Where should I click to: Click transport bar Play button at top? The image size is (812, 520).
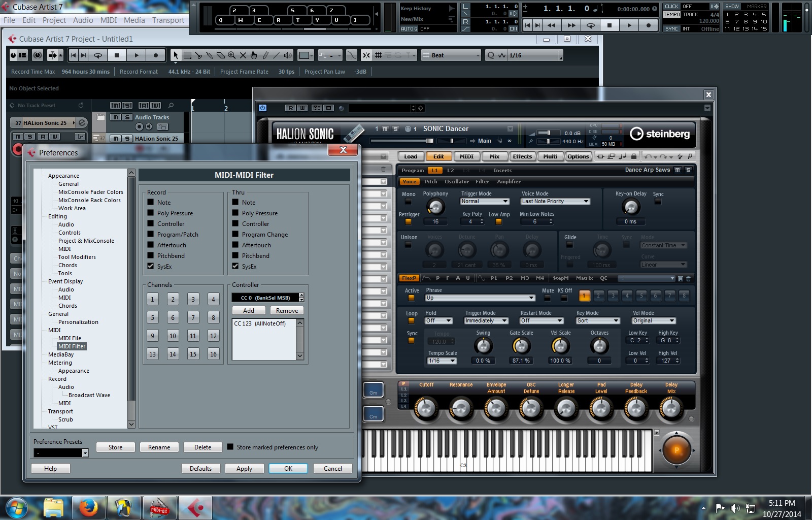(629, 25)
